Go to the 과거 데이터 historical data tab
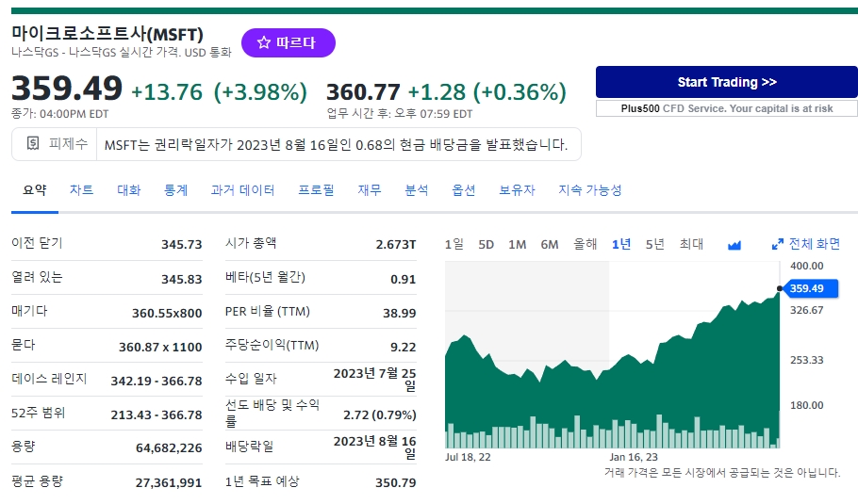 242,190
